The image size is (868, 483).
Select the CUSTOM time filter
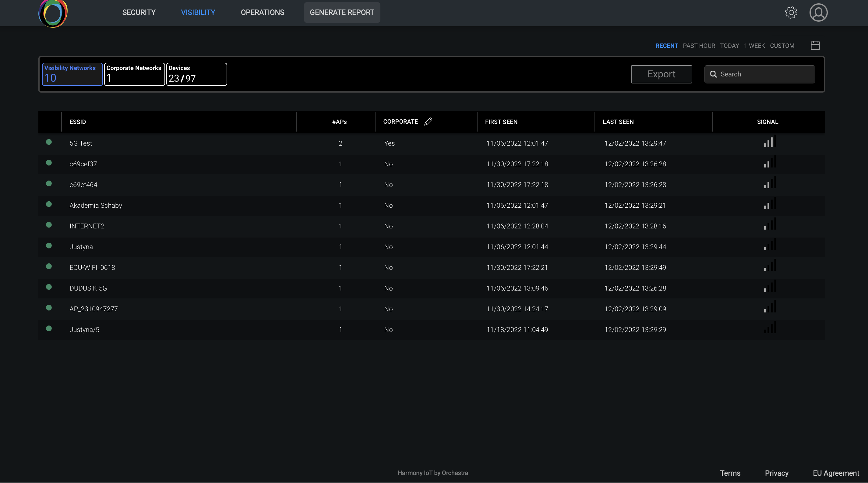(782, 46)
